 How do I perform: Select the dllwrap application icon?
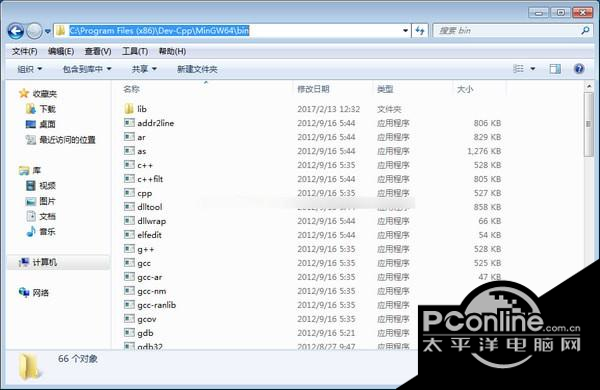(129, 221)
